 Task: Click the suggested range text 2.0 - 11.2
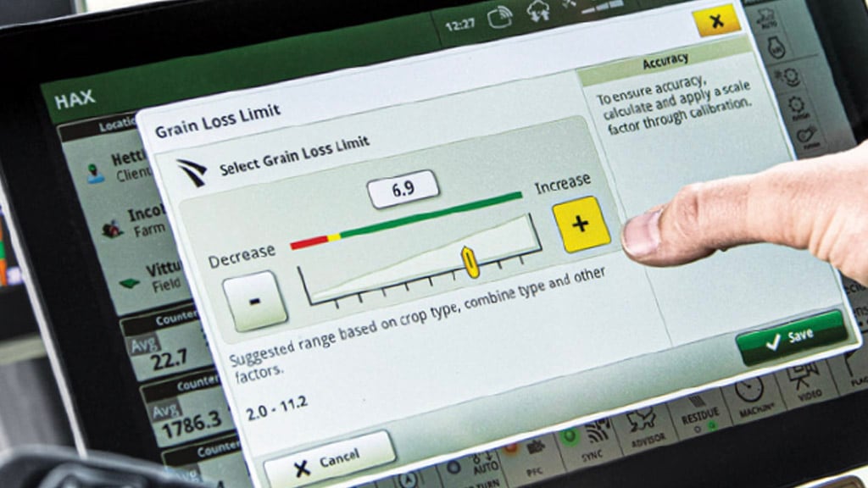click(x=276, y=408)
